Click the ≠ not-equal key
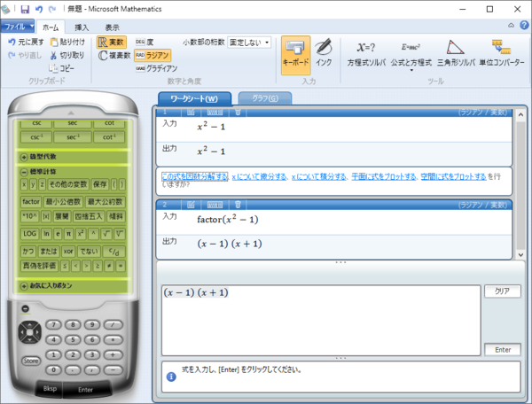 pos(109,266)
